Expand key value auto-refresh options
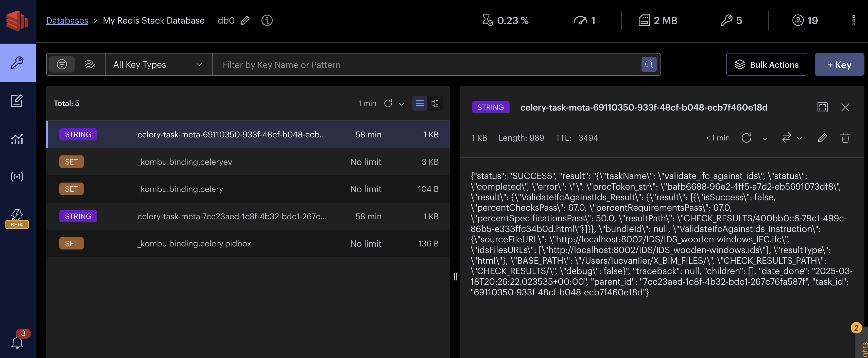Image resolution: width=868 pixels, height=358 pixels. 765,138
